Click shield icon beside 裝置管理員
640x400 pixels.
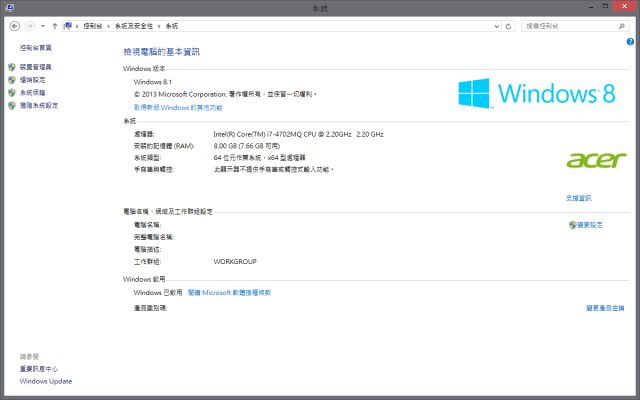pos(12,67)
